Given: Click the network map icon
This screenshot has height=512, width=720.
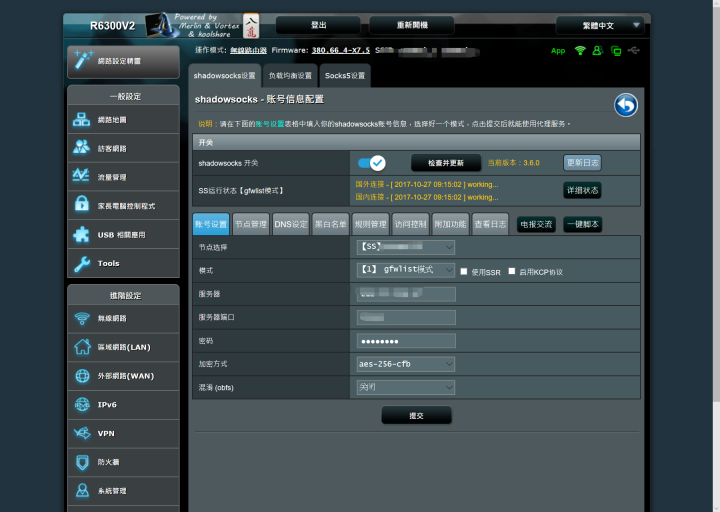Looking at the screenshot, I should (x=82, y=120).
